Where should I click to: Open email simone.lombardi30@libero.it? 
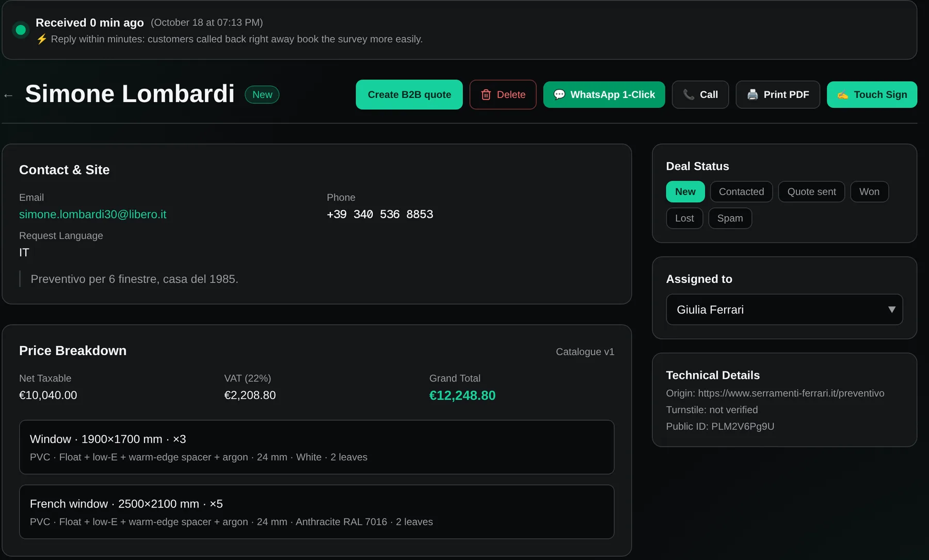(92, 214)
